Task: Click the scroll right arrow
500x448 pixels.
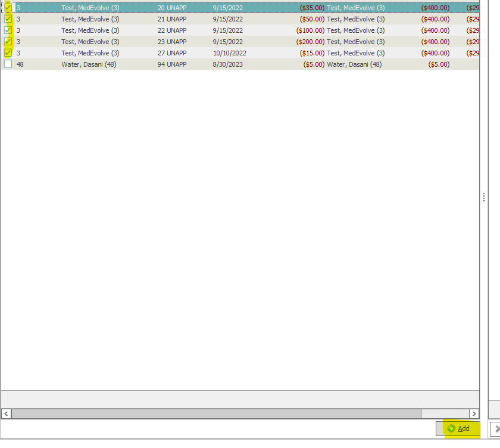Action: click(474, 413)
